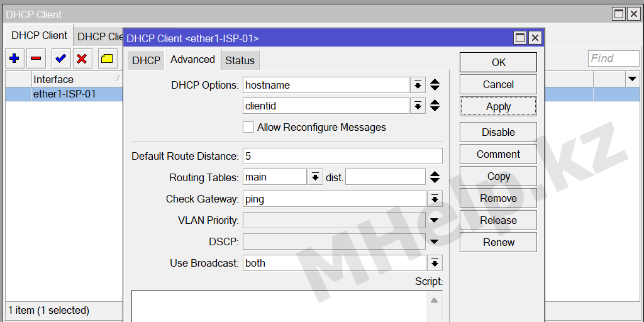Add comment using yellow note icon
The image size is (644, 322).
click(x=108, y=58)
